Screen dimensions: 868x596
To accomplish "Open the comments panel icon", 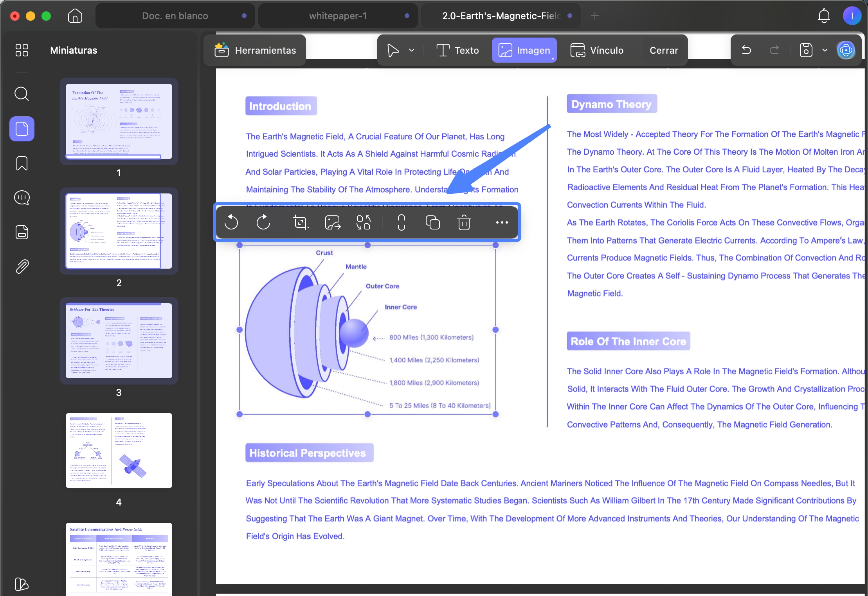I will 22,198.
